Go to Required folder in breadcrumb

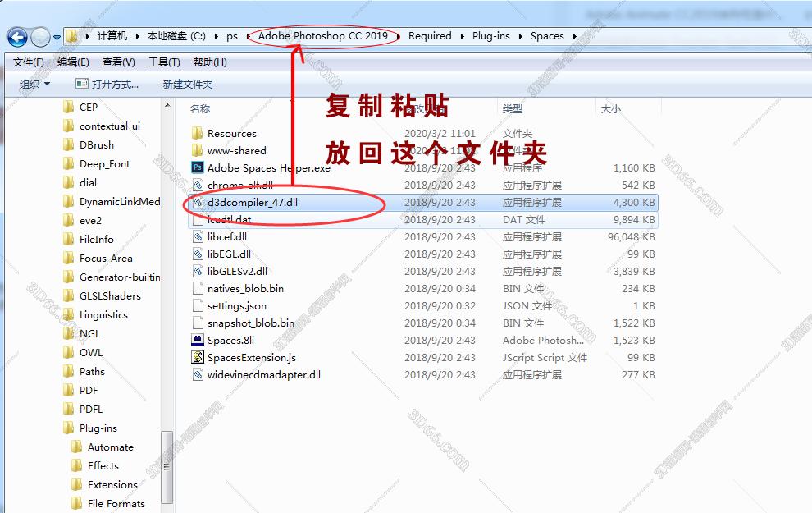coord(430,36)
